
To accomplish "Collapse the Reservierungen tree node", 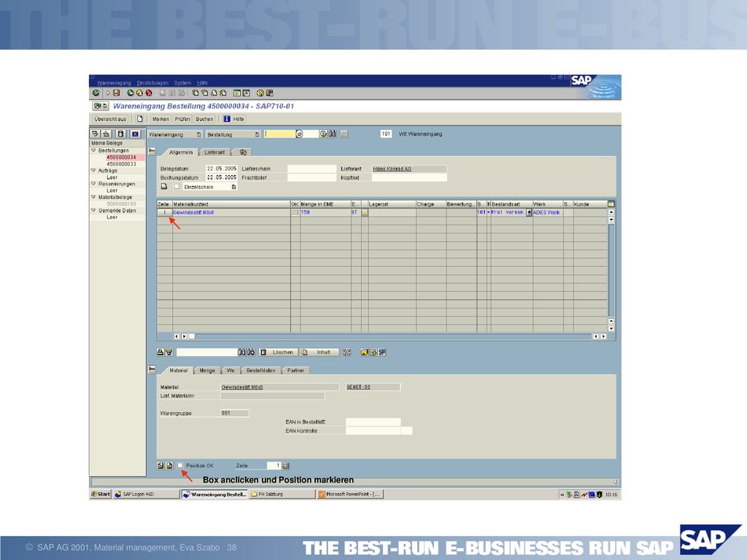I will (x=93, y=184).
